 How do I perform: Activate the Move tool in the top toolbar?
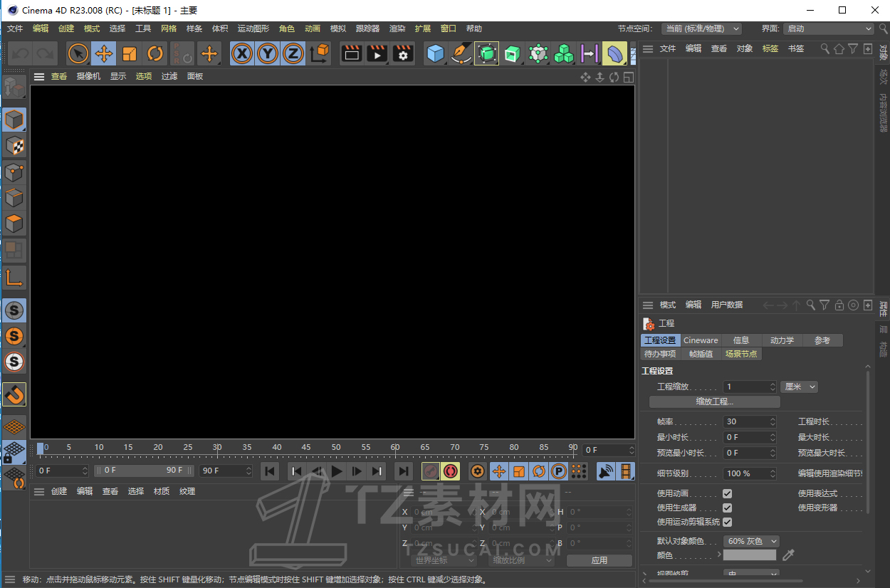point(104,53)
